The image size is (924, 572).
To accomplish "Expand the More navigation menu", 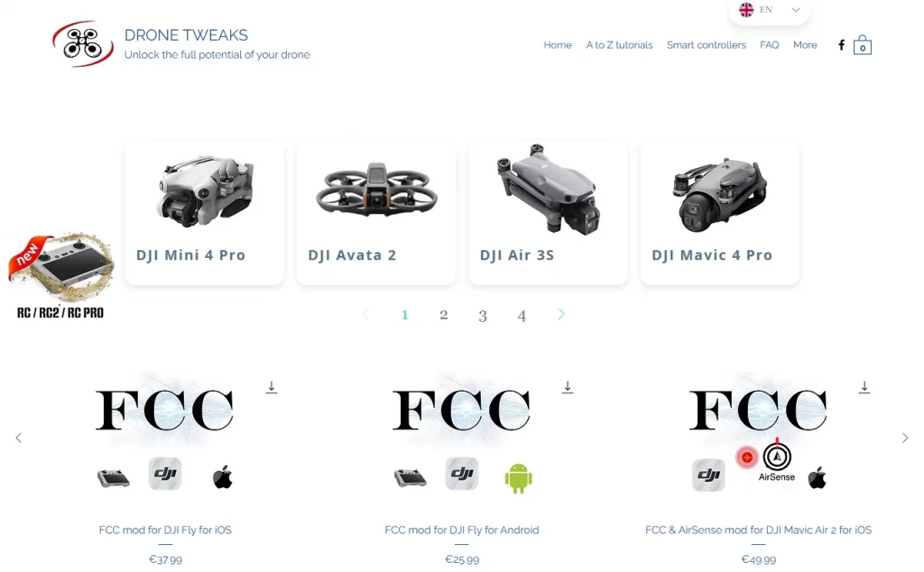I will (804, 45).
